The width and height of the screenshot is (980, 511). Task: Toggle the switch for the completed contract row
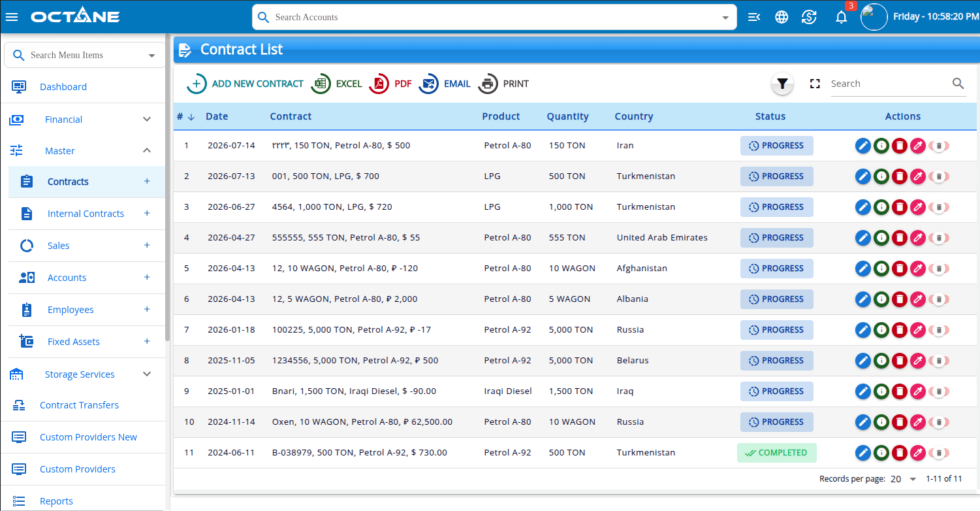(939, 453)
